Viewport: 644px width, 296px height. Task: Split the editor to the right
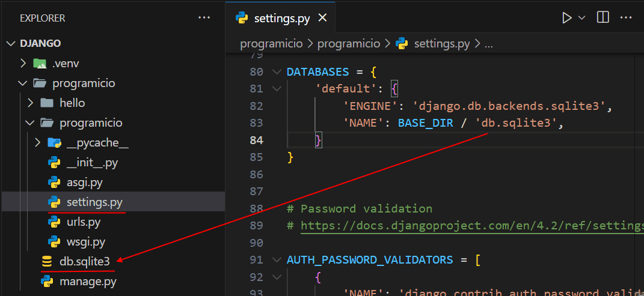tap(603, 17)
